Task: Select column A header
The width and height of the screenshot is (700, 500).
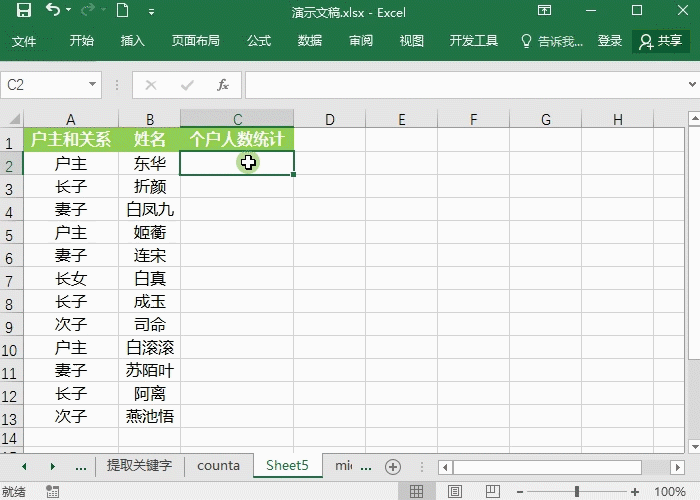Action: pyautogui.click(x=71, y=119)
